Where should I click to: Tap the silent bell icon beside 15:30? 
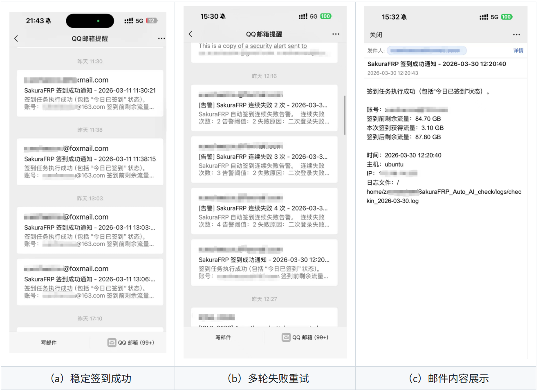point(223,16)
